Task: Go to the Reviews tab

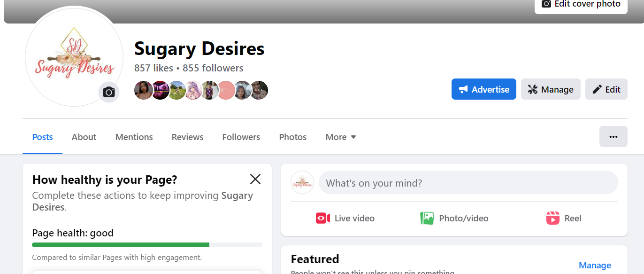Action: click(187, 137)
